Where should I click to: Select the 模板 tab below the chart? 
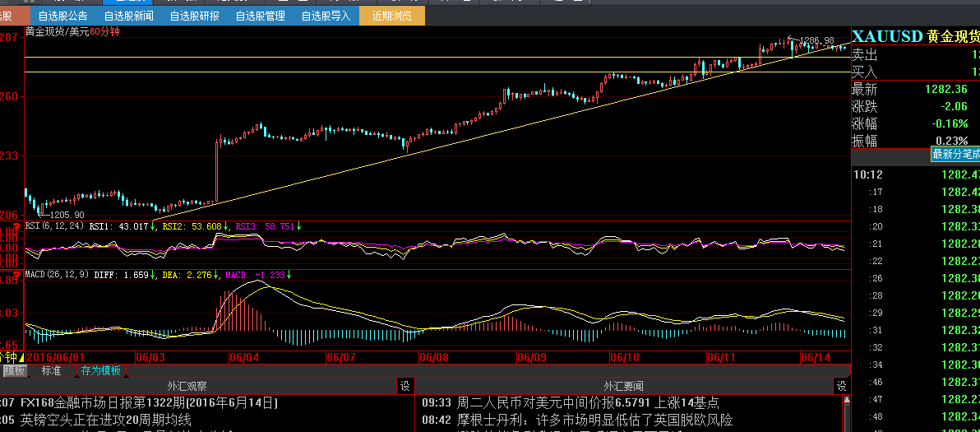pos(14,371)
